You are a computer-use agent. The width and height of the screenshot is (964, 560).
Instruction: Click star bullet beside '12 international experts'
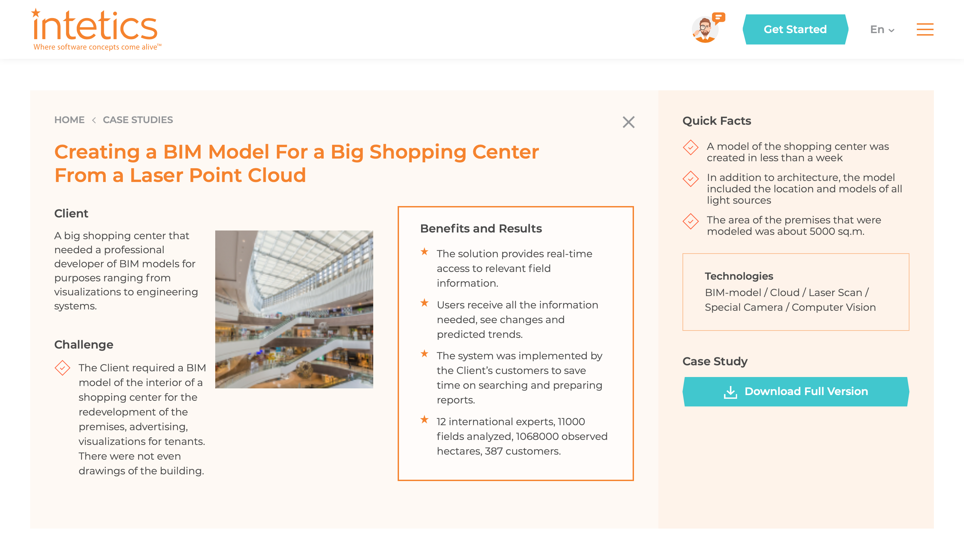click(x=424, y=419)
